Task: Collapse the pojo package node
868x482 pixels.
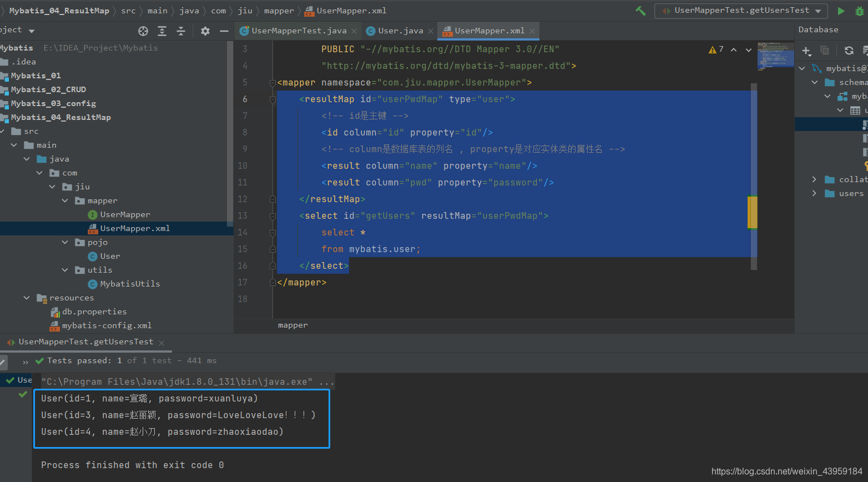Action: (65, 242)
